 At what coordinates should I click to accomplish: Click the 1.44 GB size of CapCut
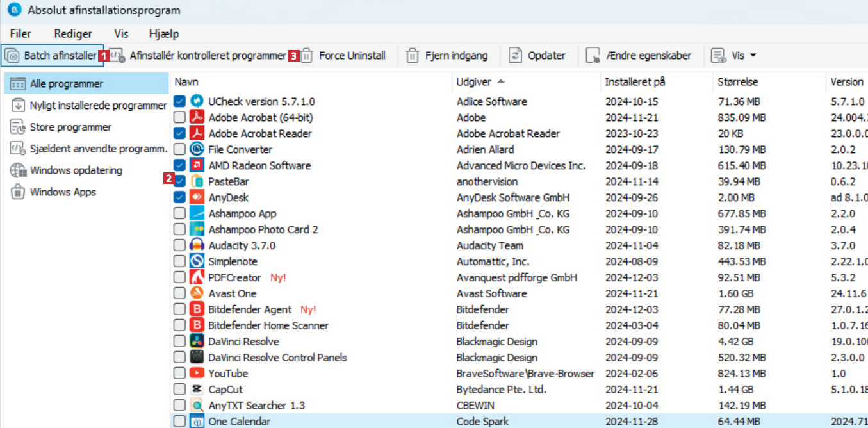pos(737,390)
